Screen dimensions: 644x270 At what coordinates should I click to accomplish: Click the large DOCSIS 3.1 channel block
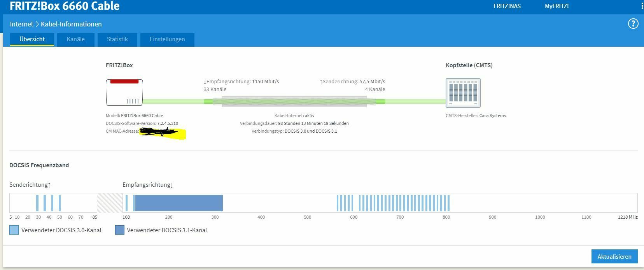(x=179, y=203)
